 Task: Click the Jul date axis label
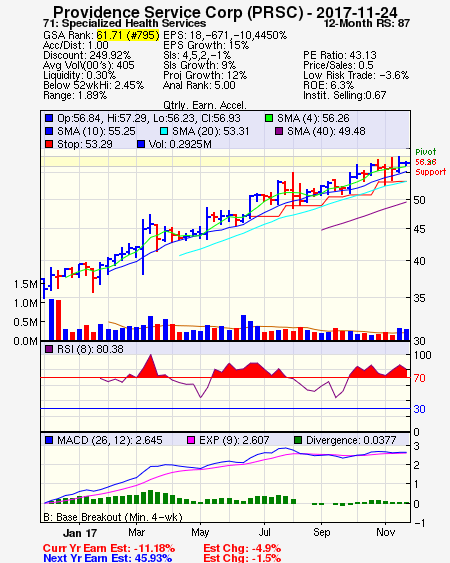[265, 532]
